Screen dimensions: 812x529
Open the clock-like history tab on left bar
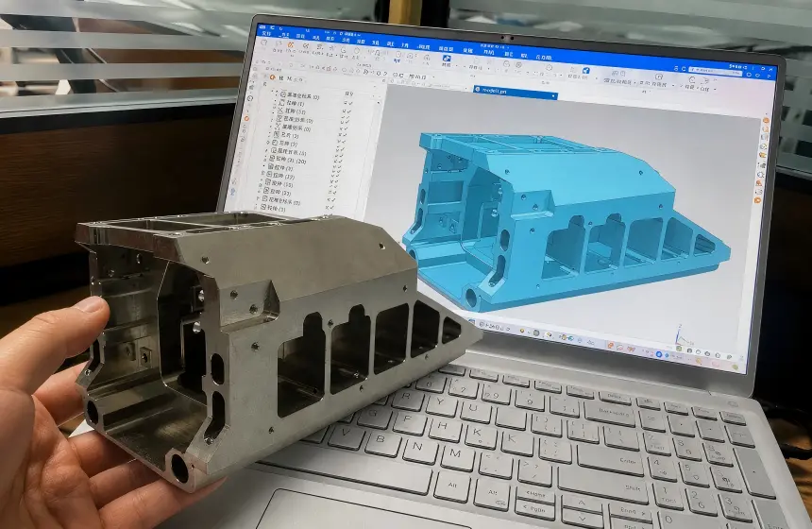coord(250,98)
